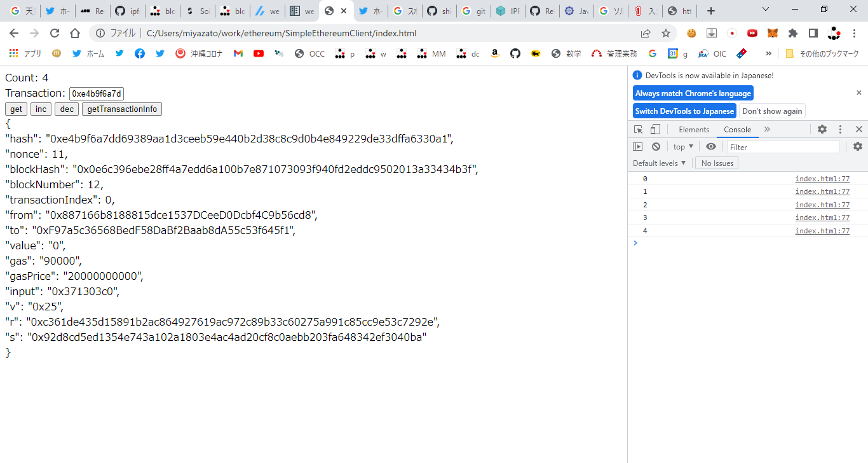This screenshot has height=463, width=868.
Task: Focus the console Filter input field
Action: [783, 147]
